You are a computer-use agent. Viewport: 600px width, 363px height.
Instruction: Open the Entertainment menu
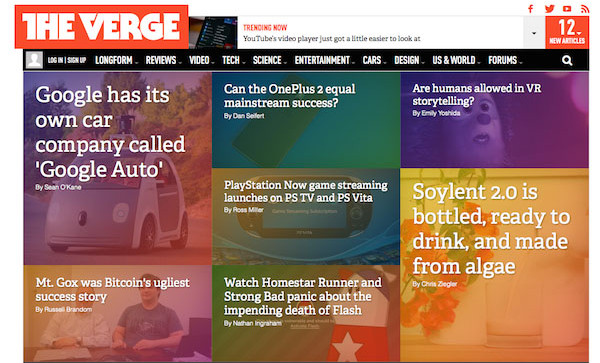324,60
